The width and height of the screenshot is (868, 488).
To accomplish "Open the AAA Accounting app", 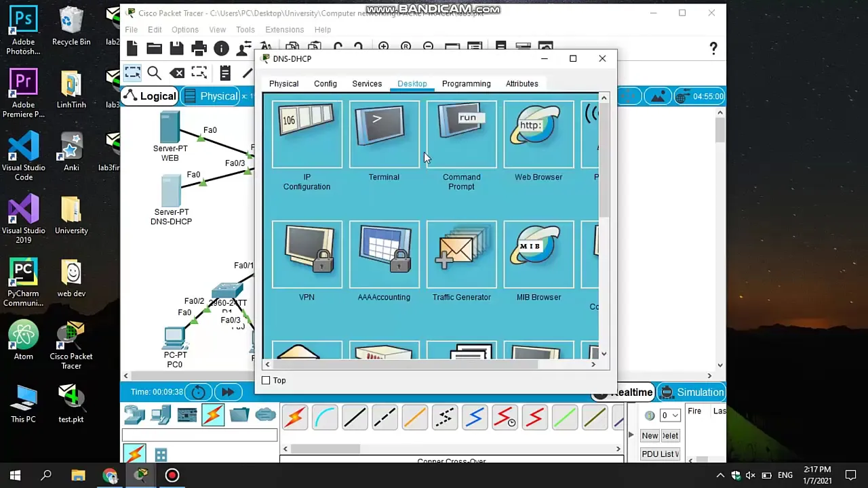I will tap(384, 254).
